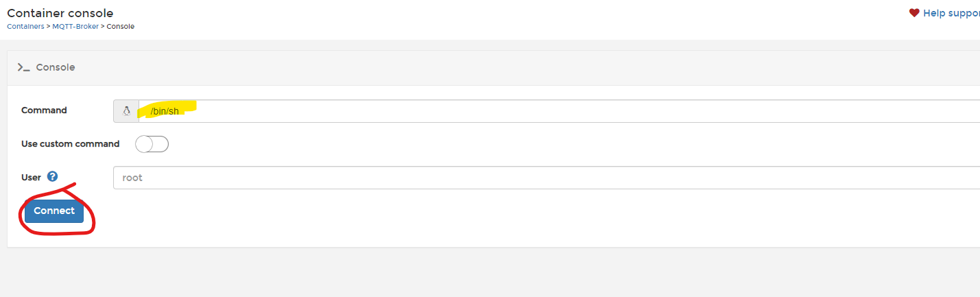
Task: Click the Console breadcrumb item
Action: pos(121,26)
